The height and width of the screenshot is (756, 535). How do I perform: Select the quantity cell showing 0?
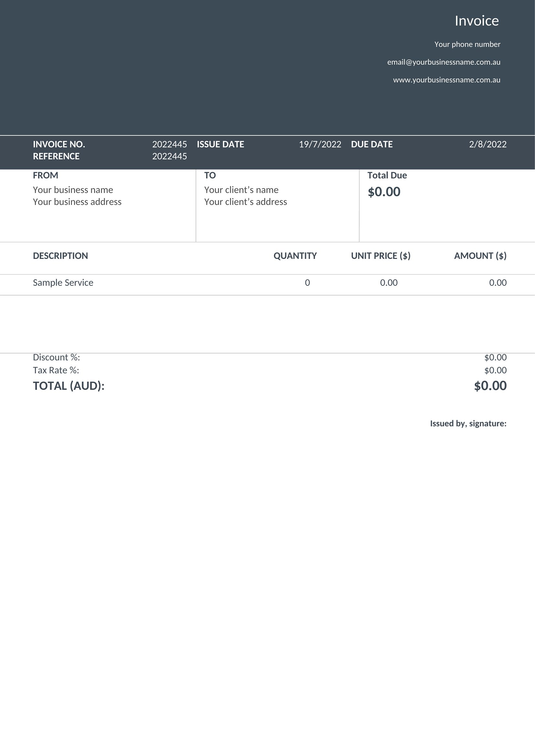(x=307, y=282)
